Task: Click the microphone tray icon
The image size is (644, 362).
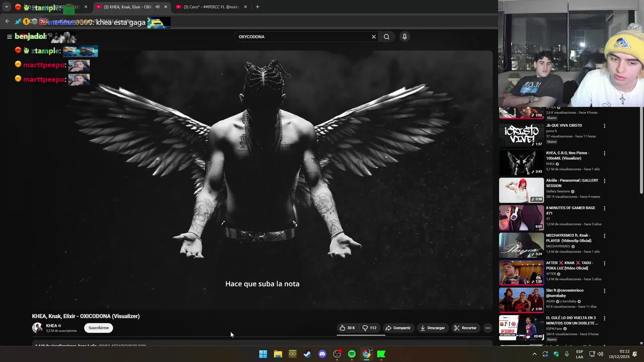Action: coord(567,354)
